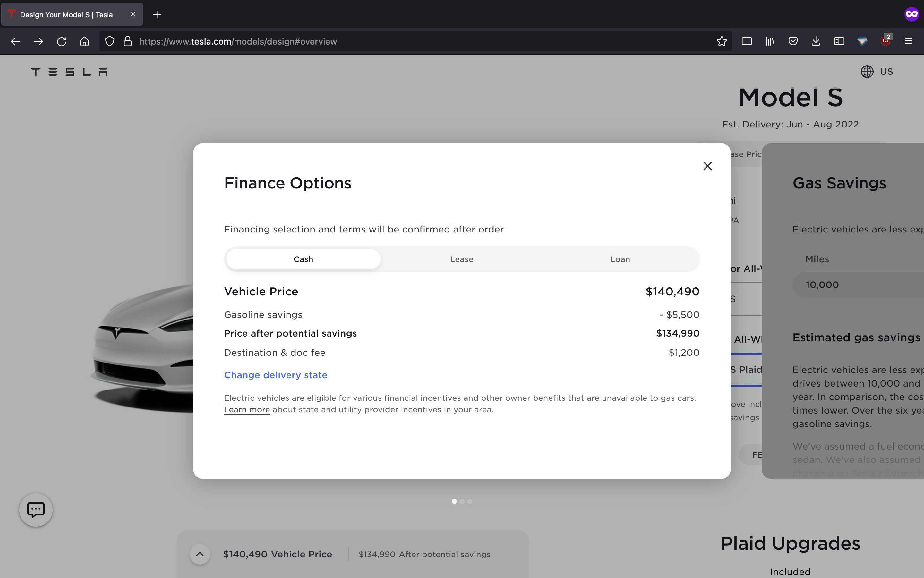Select the third carousel dot
The width and height of the screenshot is (924, 578).
point(470,501)
